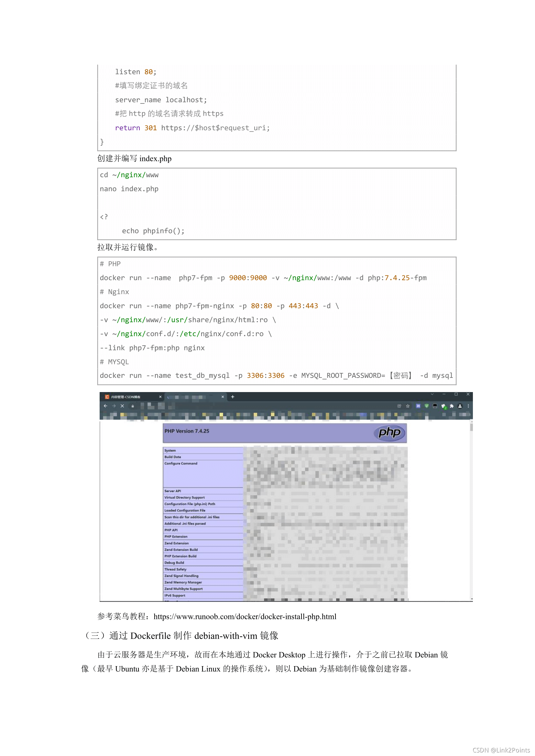Screen dimensions: 535x756
Task: Click the 'cd ~/nginx/www' command line
Action: 129,175
